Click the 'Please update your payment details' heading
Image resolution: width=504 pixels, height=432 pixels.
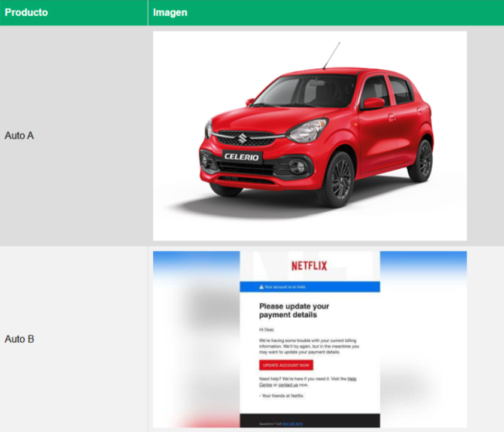click(294, 311)
